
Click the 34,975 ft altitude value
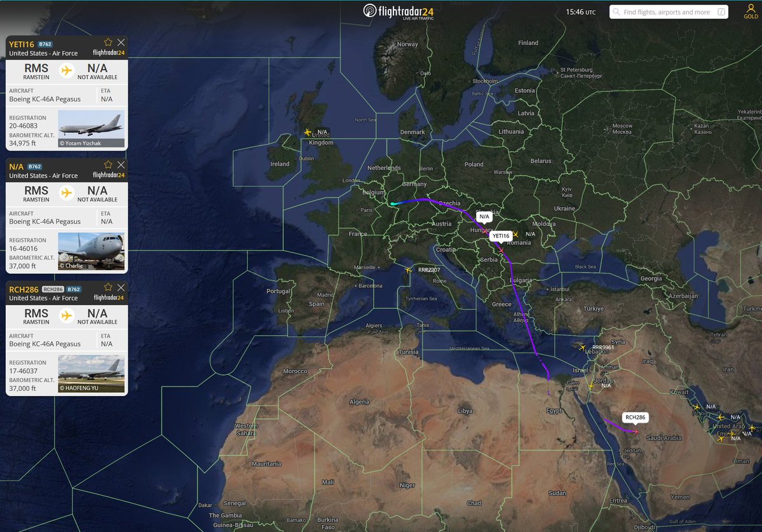coord(22,143)
